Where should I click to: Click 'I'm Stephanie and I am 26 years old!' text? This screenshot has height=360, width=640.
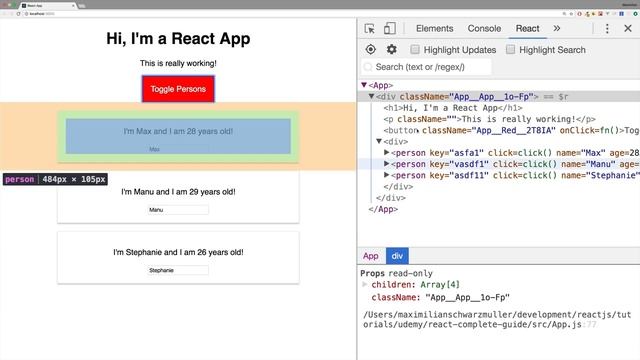pyautogui.click(x=178, y=252)
